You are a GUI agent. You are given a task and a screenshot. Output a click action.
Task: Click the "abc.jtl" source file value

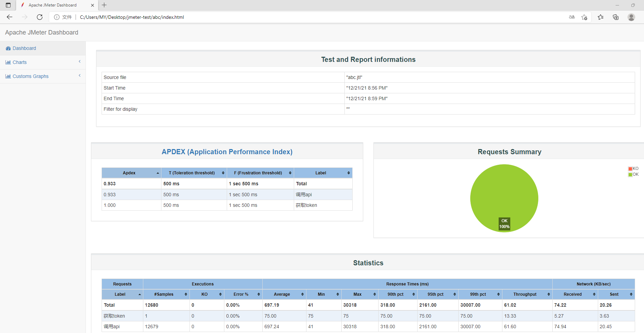click(x=354, y=77)
